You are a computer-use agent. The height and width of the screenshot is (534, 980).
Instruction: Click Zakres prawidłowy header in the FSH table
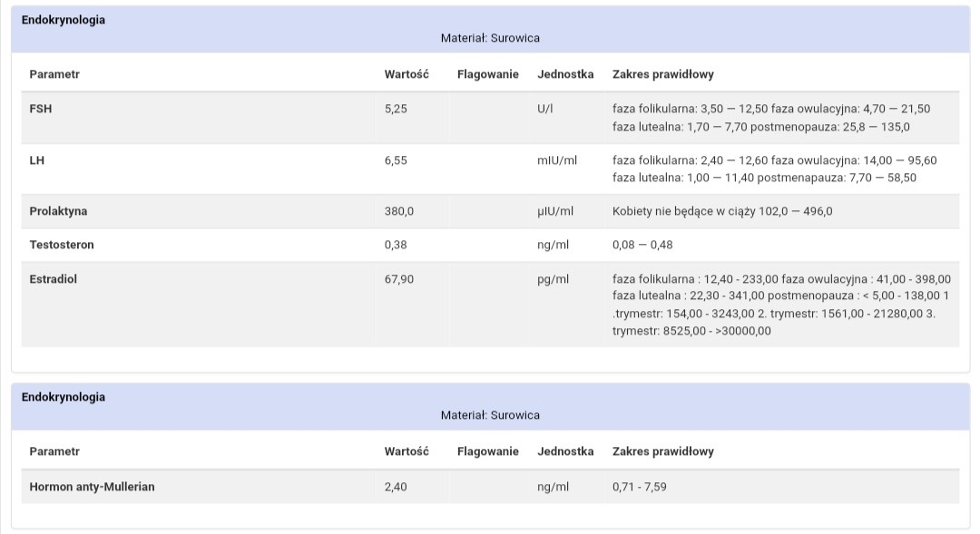point(662,74)
